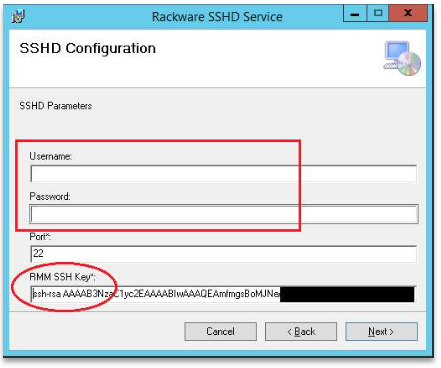Go back with the Back button

(301, 331)
